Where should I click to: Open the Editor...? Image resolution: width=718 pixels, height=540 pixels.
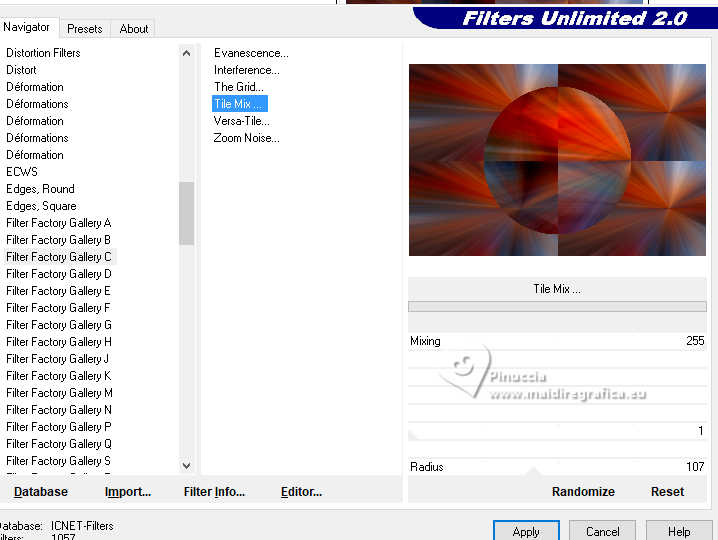(301, 492)
